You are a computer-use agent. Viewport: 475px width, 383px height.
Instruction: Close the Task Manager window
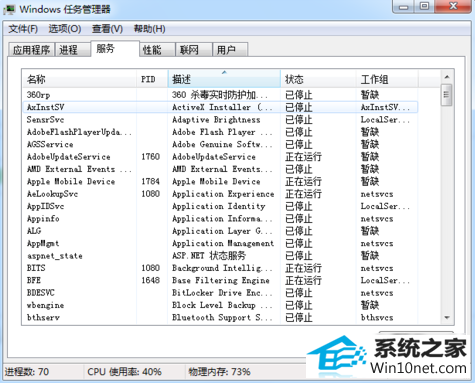pyautogui.click(x=453, y=6)
